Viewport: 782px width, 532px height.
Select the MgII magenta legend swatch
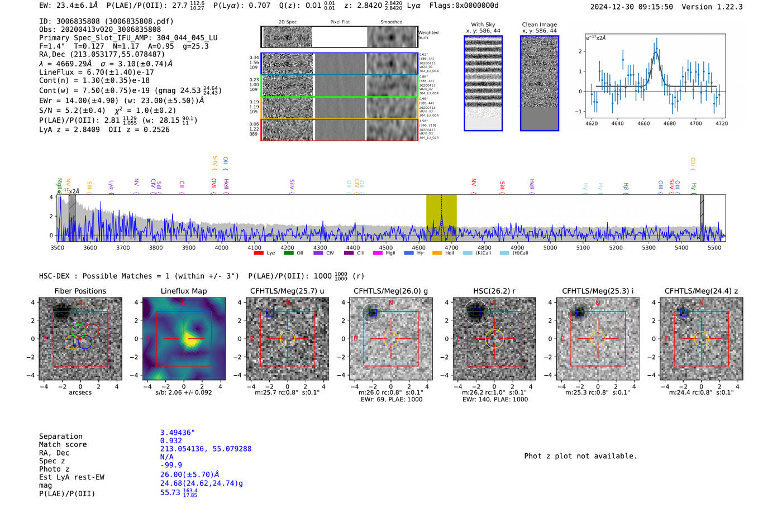click(378, 253)
